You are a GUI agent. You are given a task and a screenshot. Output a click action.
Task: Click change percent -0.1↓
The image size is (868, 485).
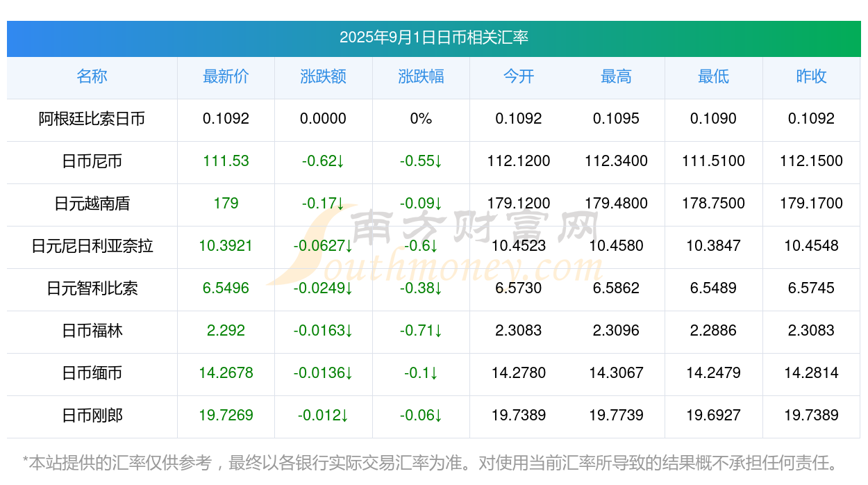pos(421,373)
